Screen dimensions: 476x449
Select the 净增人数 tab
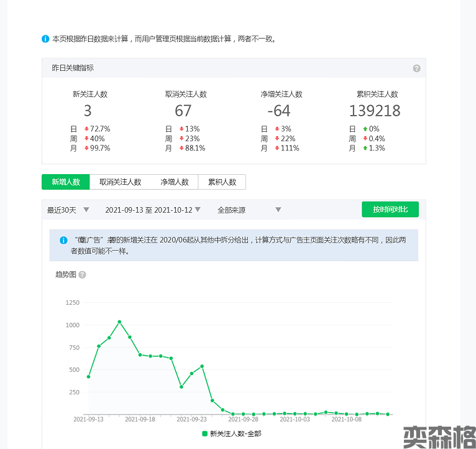tap(175, 182)
